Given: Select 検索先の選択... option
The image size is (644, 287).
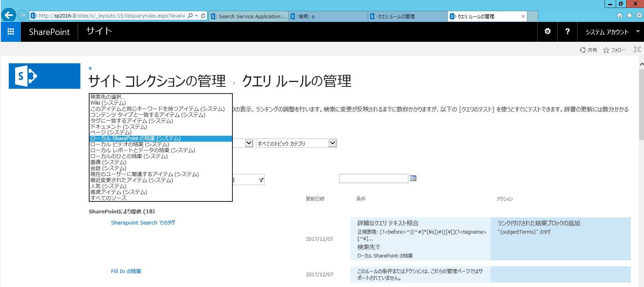Looking at the screenshot, I should [161, 97].
